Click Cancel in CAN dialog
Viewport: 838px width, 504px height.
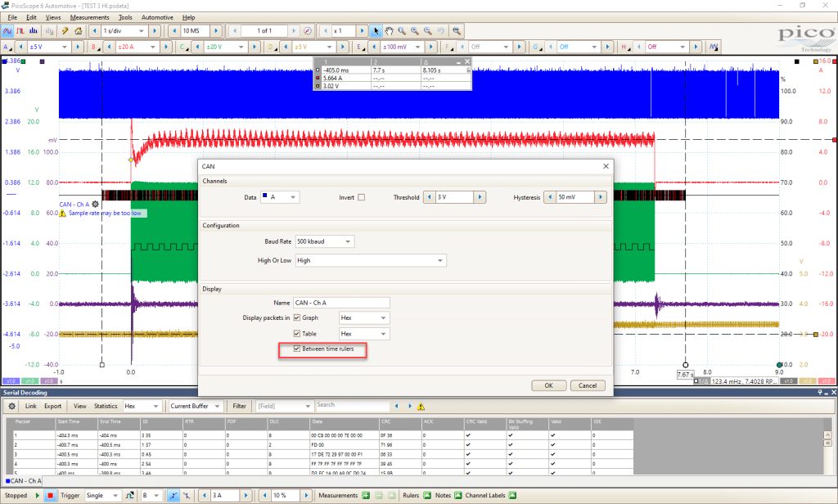[x=588, y=385]
